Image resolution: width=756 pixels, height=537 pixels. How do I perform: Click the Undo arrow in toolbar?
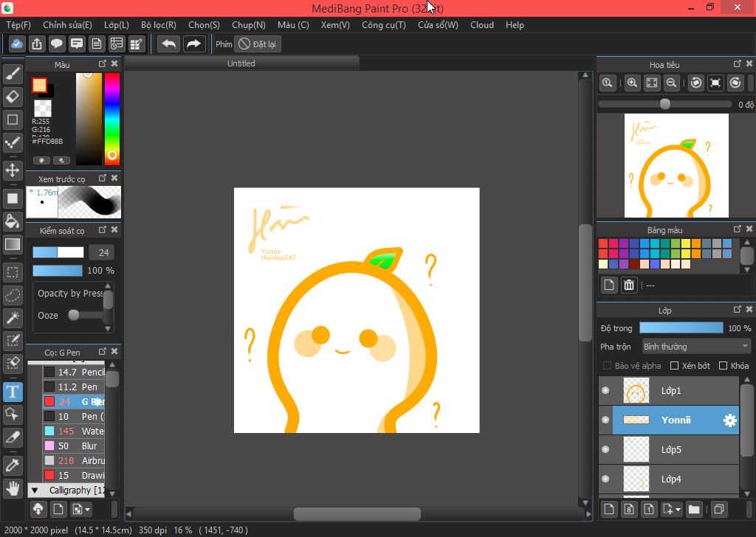tap(169, 44)
